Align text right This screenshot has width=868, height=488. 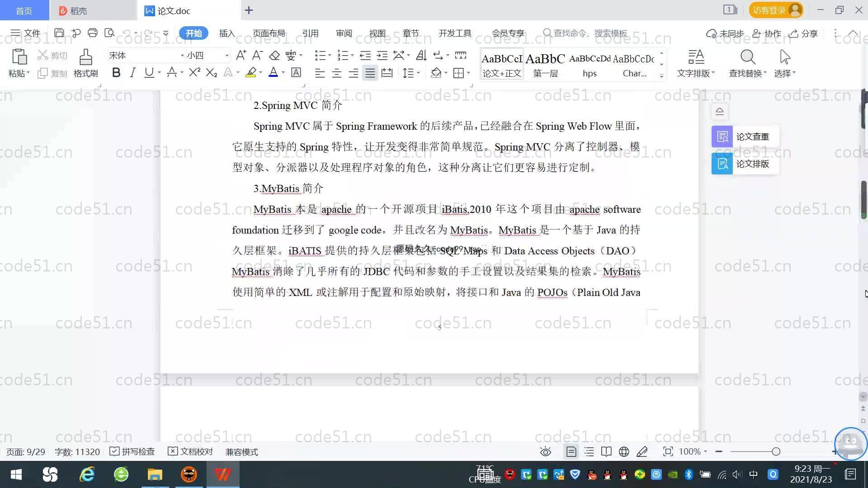354,72
